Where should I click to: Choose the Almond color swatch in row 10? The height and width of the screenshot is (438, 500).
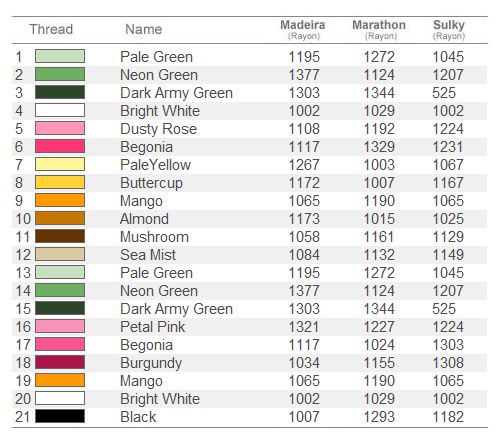pyautogui.click(x=60, y=218)
